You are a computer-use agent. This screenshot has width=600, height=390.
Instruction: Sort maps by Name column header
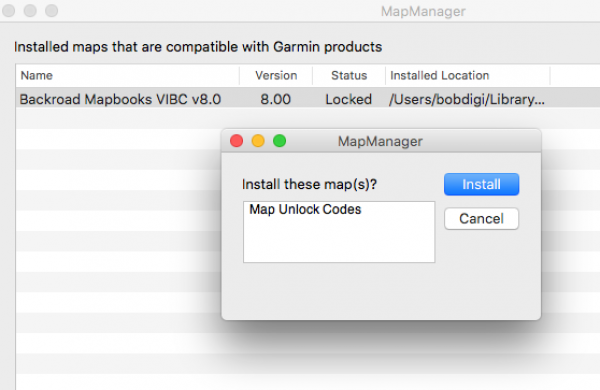pyautogui.click(x=127, y=75)
